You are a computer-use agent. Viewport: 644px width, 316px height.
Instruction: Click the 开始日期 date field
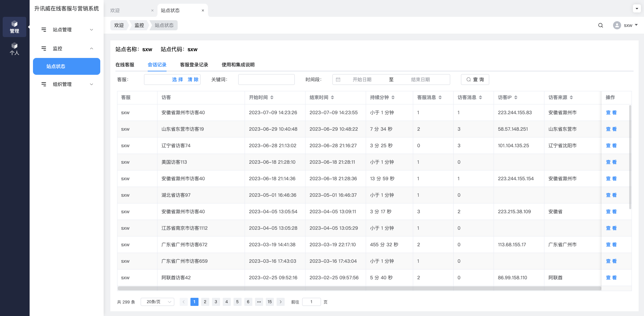point(362,80)
